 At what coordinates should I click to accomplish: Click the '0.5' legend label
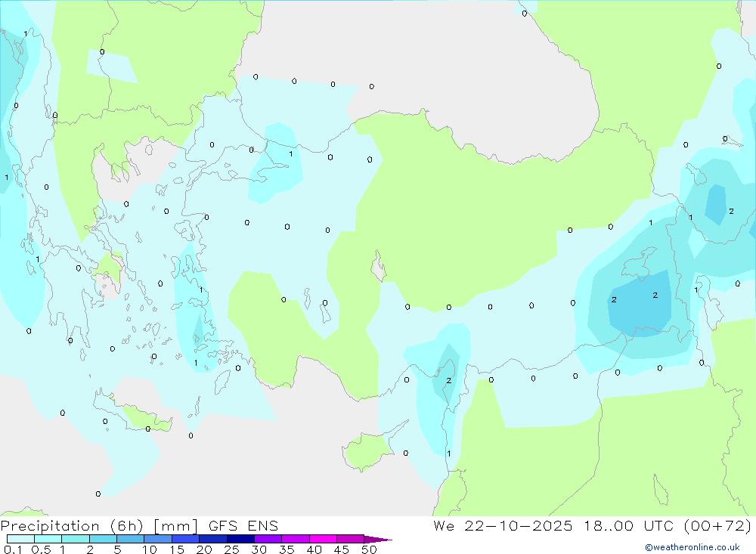click(41, 549)
